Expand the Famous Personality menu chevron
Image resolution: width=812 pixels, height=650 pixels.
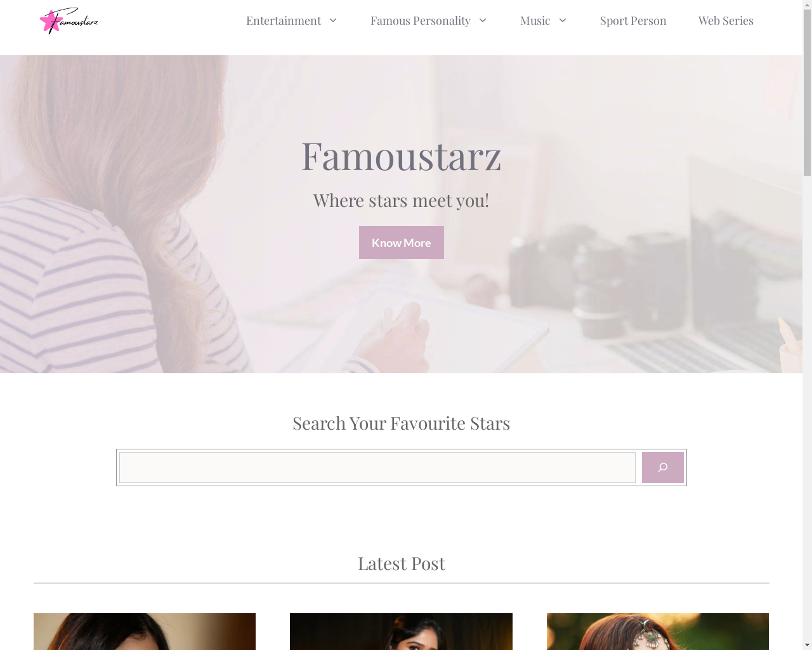point(482,21)
